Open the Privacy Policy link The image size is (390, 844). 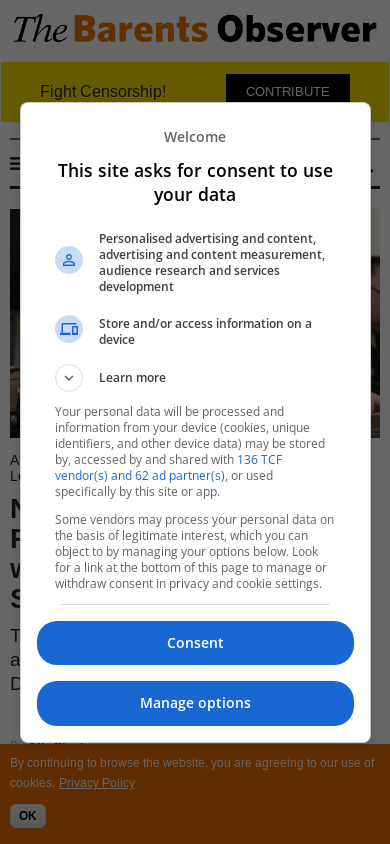point(97,783)
